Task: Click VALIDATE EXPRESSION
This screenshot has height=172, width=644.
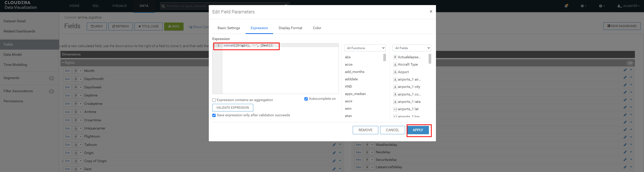Action: click(233, 108)
